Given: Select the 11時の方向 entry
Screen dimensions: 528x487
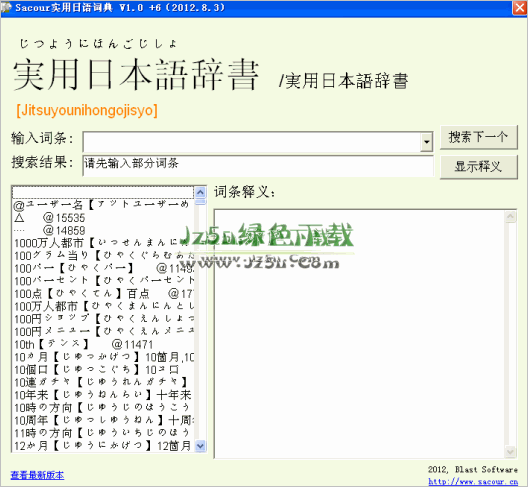Looking at the screenshot, I should (x=103, y=433).
